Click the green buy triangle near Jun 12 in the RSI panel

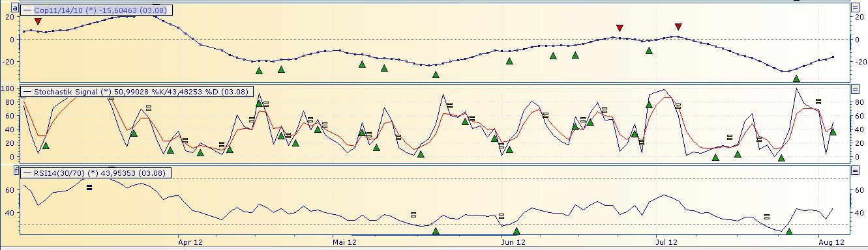[516, 230]
